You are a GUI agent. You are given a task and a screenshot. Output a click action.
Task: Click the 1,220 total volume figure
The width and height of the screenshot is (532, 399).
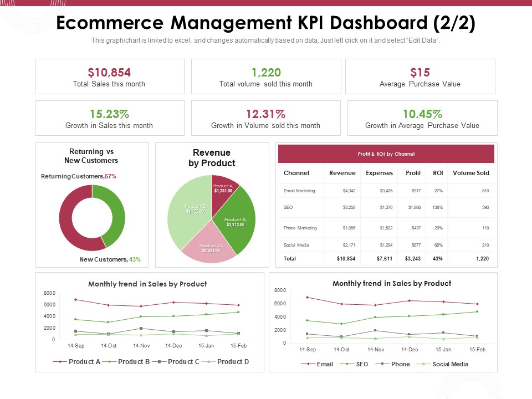pos(266,72)
